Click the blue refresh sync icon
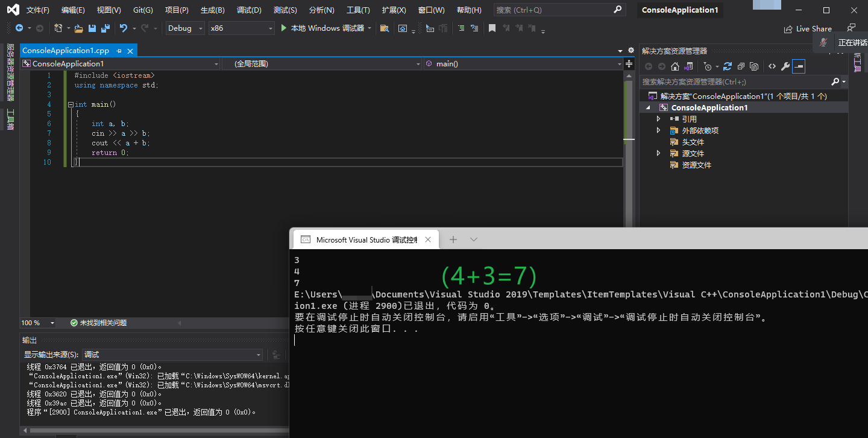The width and height of the screenshot is (868, 438). coord(728,66)
